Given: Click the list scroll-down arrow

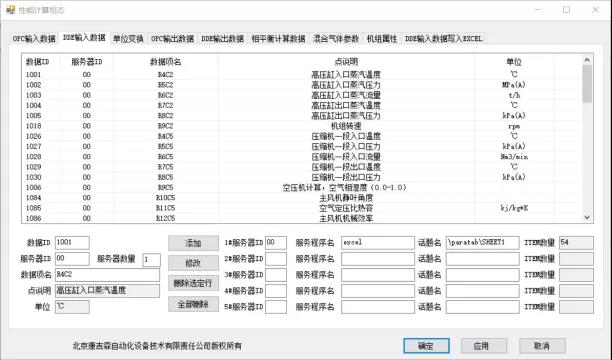Looking at the screenshot, I should 587,217.
